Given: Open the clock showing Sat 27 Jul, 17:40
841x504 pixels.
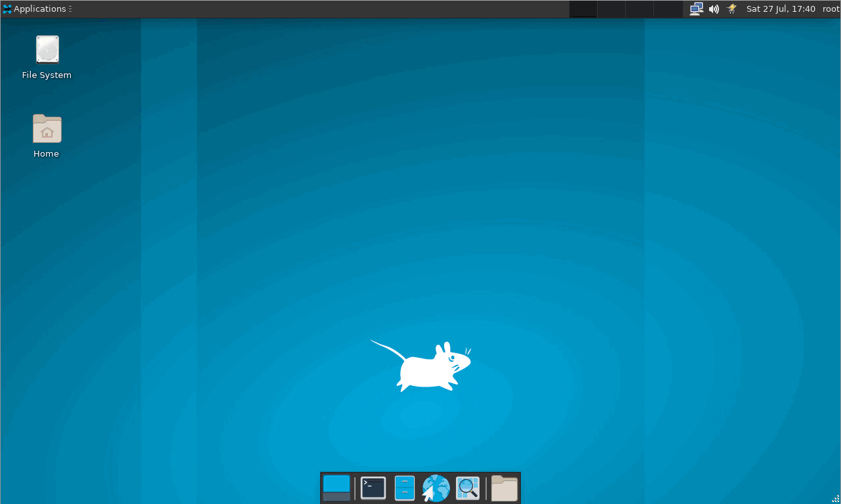Looking at the screenshot, I should [x=781, y=9].
